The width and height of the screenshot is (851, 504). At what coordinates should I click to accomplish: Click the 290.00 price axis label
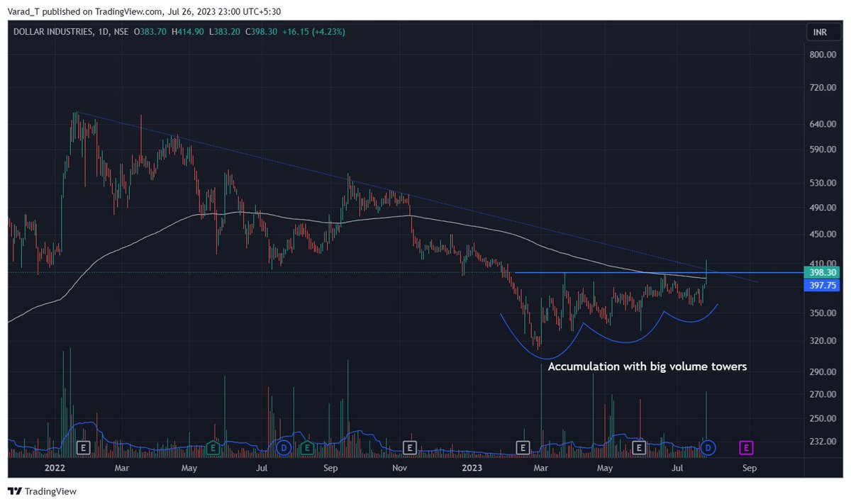point(823,372)
